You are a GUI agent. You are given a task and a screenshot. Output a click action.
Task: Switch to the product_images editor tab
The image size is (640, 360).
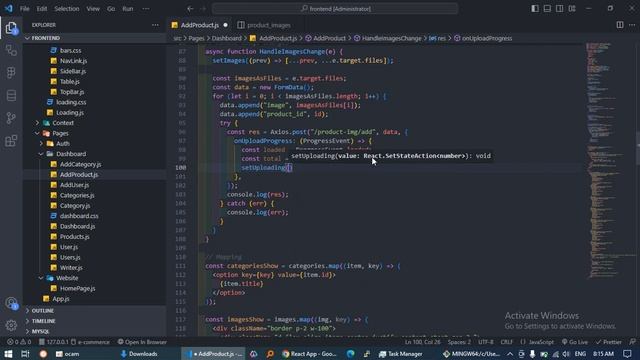point(264,25)
